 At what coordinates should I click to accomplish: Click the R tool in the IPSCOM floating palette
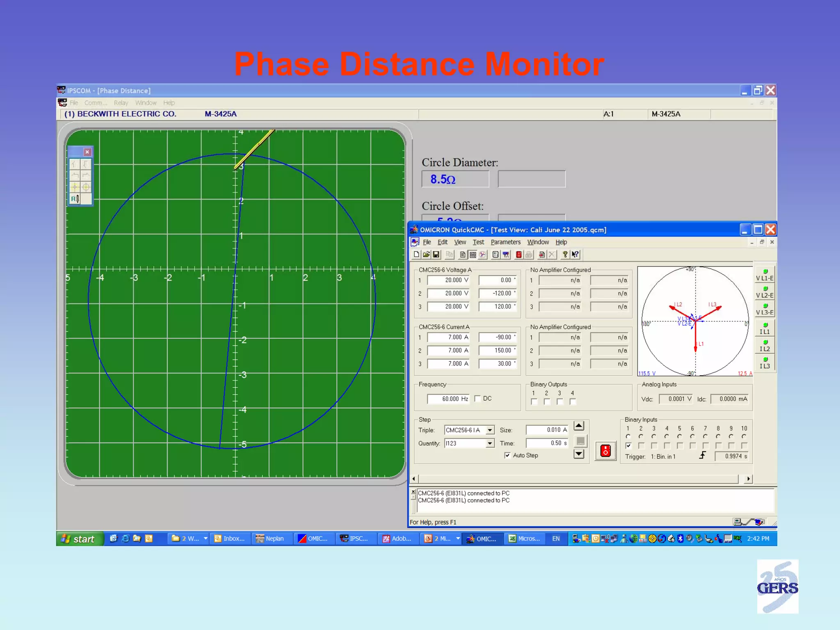[x=75, y=199]
